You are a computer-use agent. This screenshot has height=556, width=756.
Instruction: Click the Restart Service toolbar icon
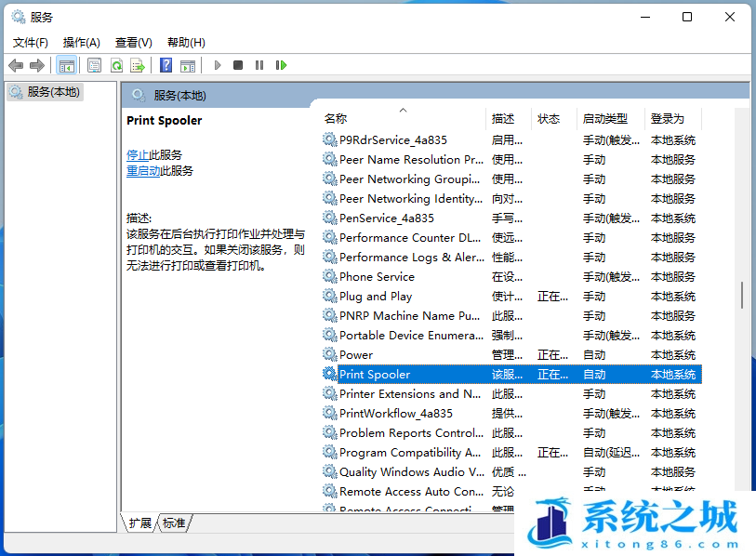[x=280, y=65]
